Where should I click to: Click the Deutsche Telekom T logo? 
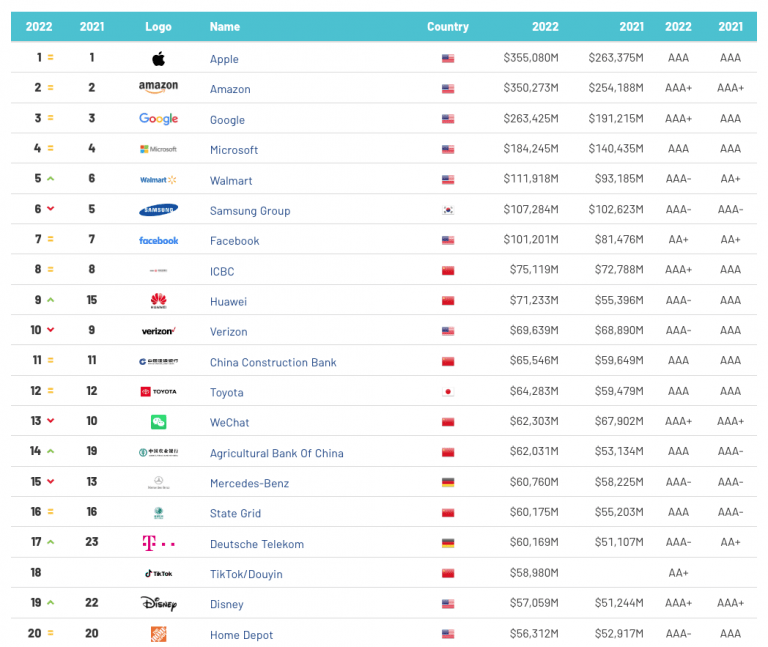(158, 543)
